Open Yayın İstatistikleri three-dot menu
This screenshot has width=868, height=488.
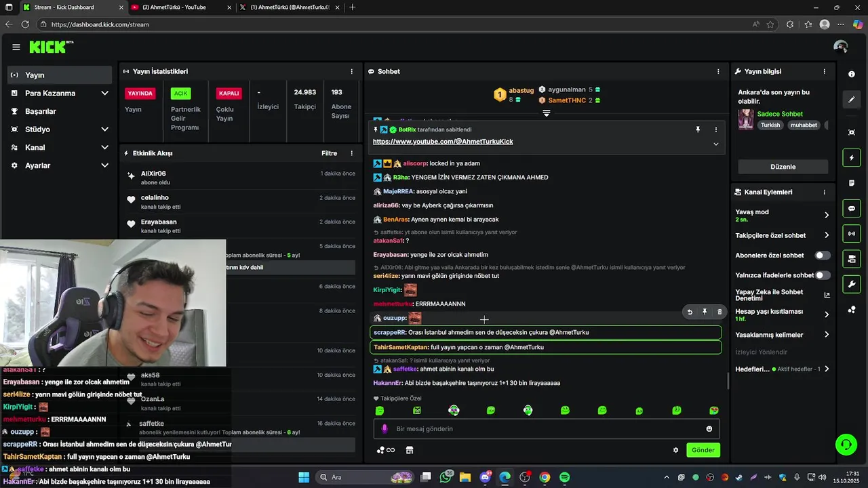pyautogui.click(x=351, y=71)
